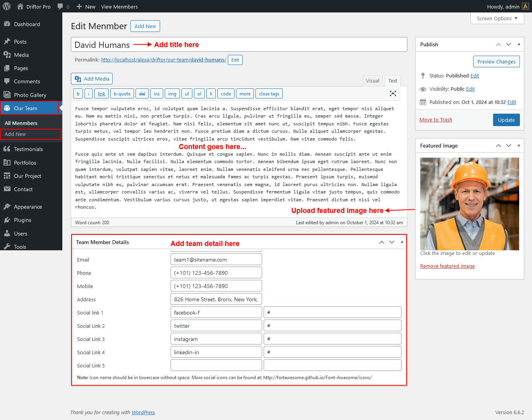The height and width of the screenshot is (420, 532).
Task: Click the Posts pin icon
Action: tap(7, 41)
